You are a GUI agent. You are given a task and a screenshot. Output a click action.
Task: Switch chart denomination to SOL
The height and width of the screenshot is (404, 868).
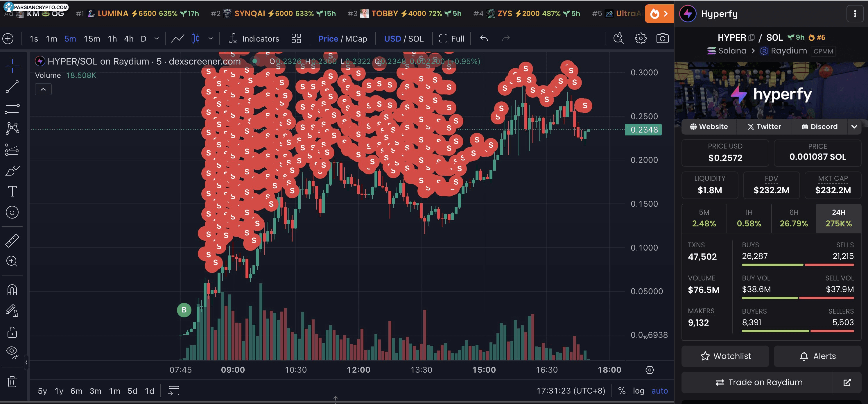[x=416, y=39]
